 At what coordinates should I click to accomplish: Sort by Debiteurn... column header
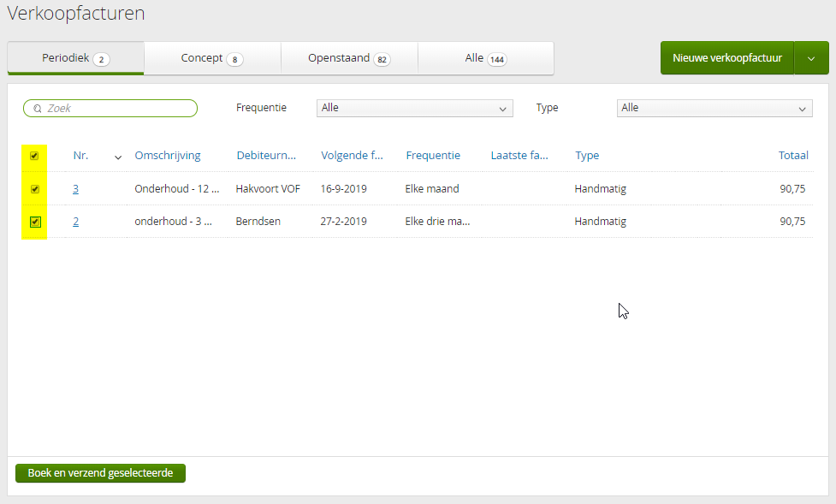pos(266,155)
